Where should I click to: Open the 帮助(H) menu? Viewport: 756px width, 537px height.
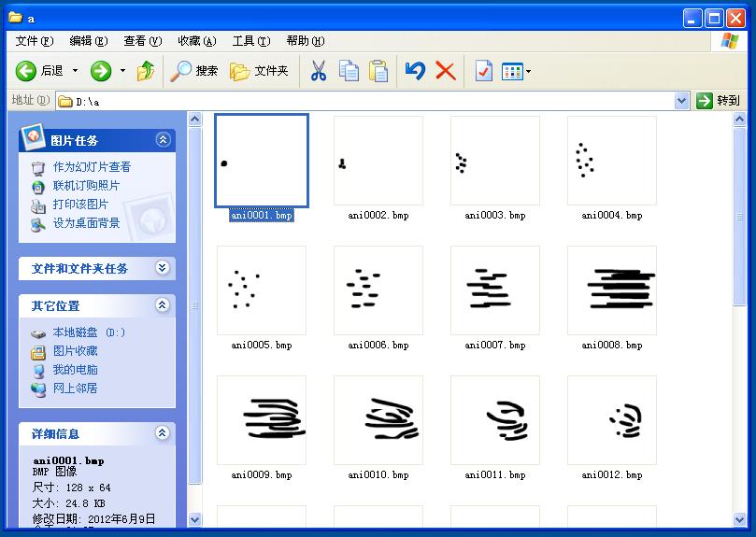[x=306, y=41]
